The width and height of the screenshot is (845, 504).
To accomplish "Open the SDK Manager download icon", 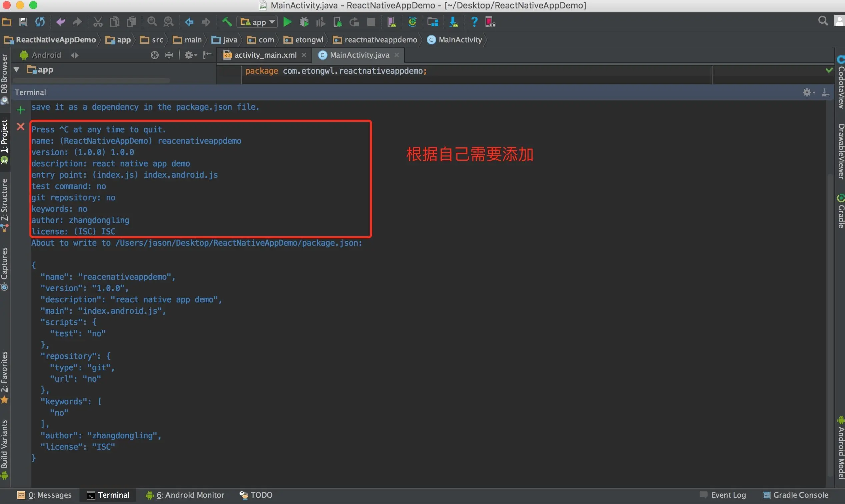I will pos(454,22).
